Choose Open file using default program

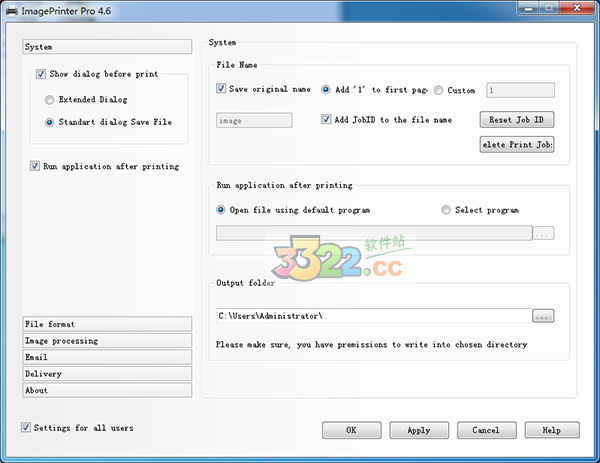tap(221, 210)
